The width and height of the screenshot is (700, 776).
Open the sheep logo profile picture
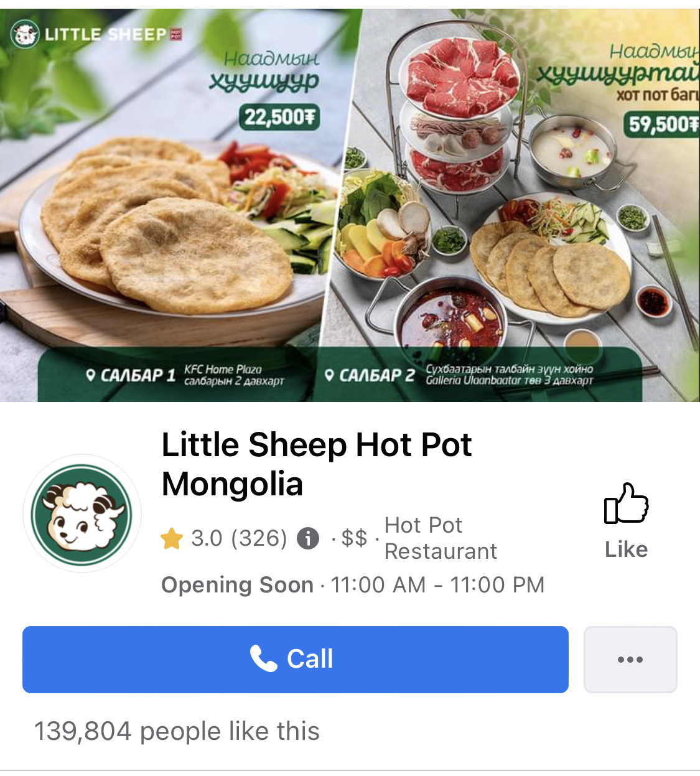[x=82, y=513]
